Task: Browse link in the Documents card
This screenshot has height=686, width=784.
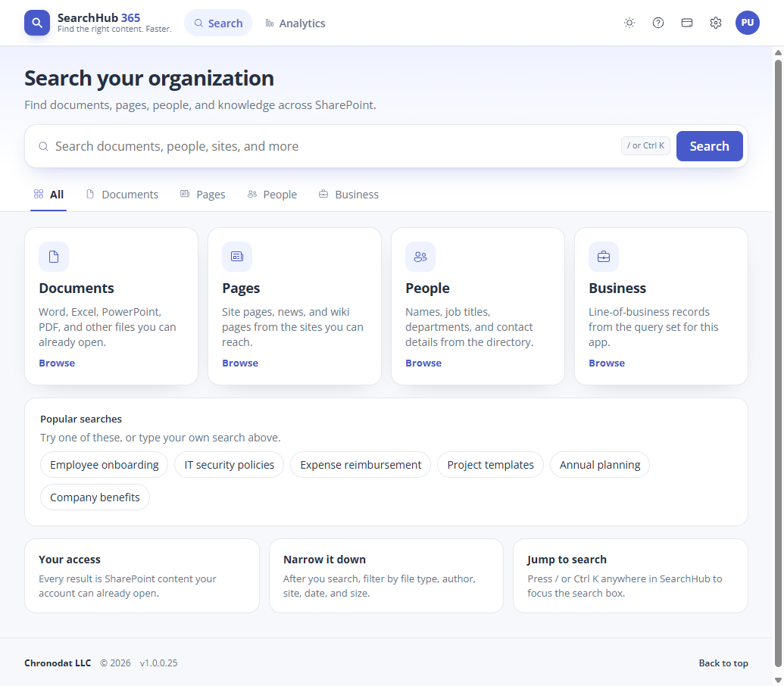Action: coord(57,363)
